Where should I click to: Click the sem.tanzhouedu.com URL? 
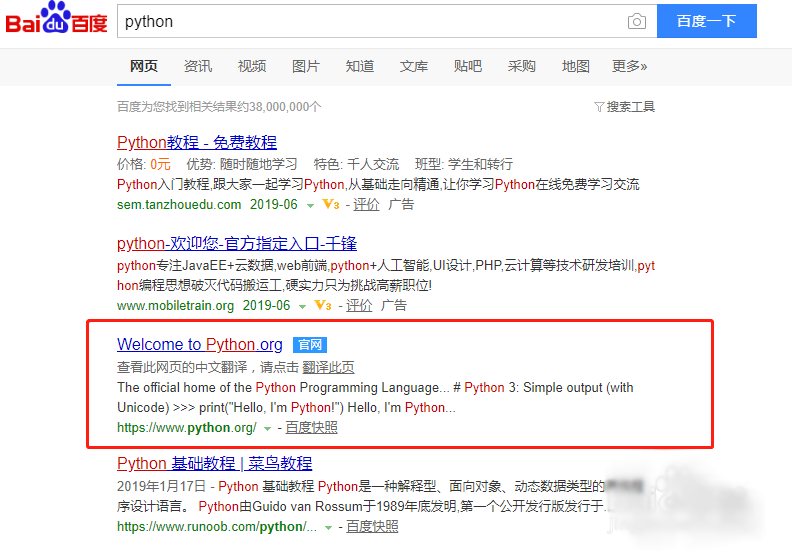click(x=179, y=205)
